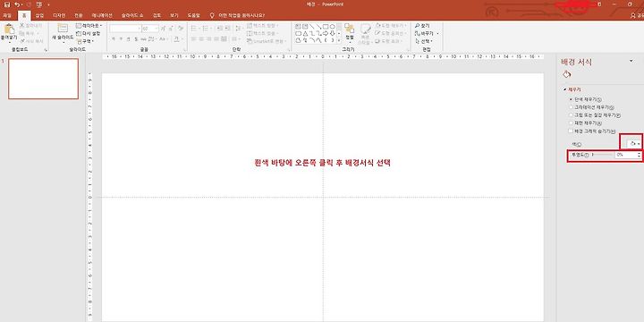644x322 pixels.
Task: Click the New Slide (새 슬라이드) icon
Action: (63, 28)
